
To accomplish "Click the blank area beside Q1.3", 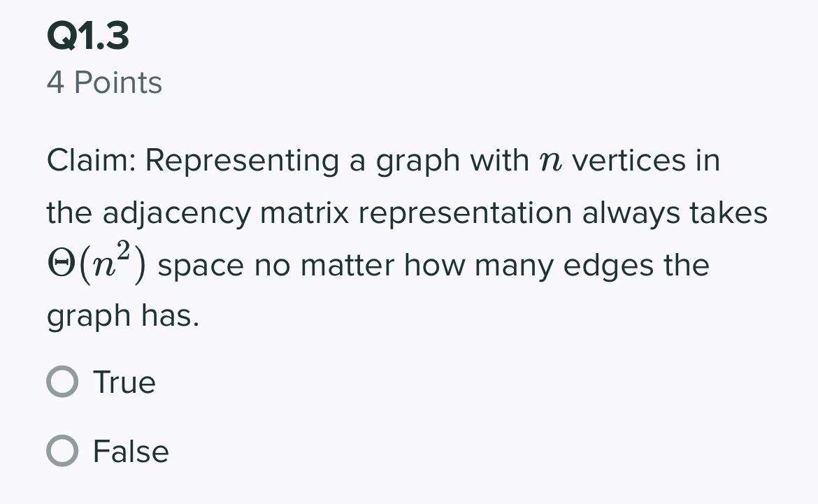I will 489,35.
